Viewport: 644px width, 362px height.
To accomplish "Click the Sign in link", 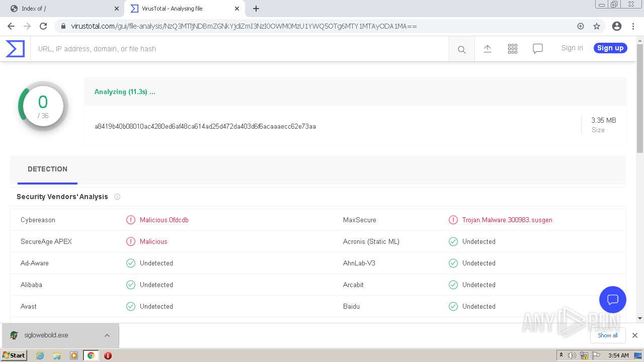I will (572, 48).
